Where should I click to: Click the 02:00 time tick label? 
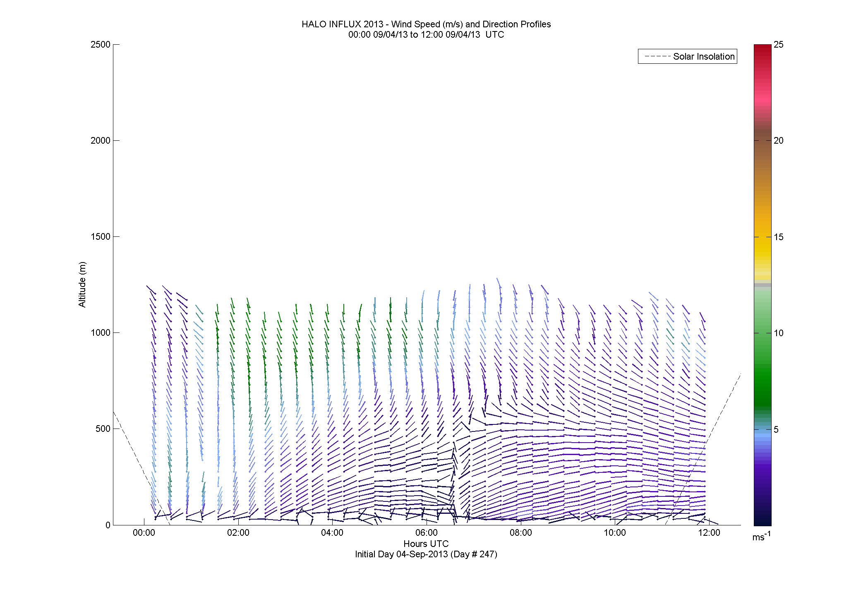click(x=238, y=533)
